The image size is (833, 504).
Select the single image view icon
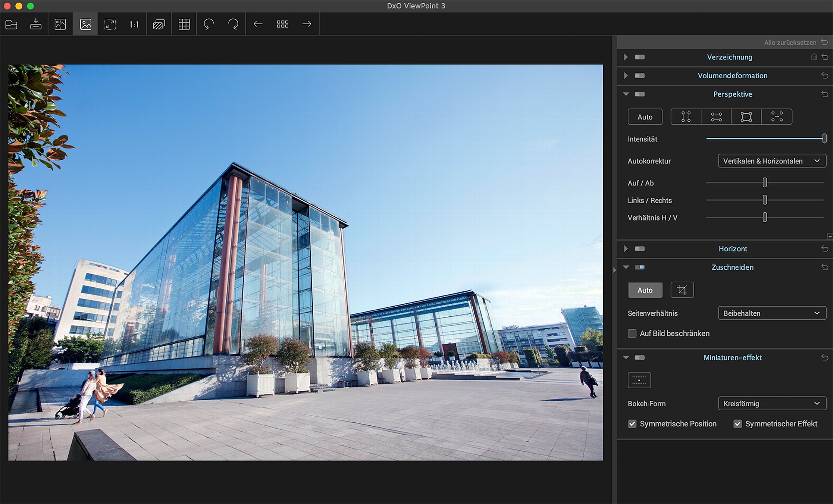(85, 24)
